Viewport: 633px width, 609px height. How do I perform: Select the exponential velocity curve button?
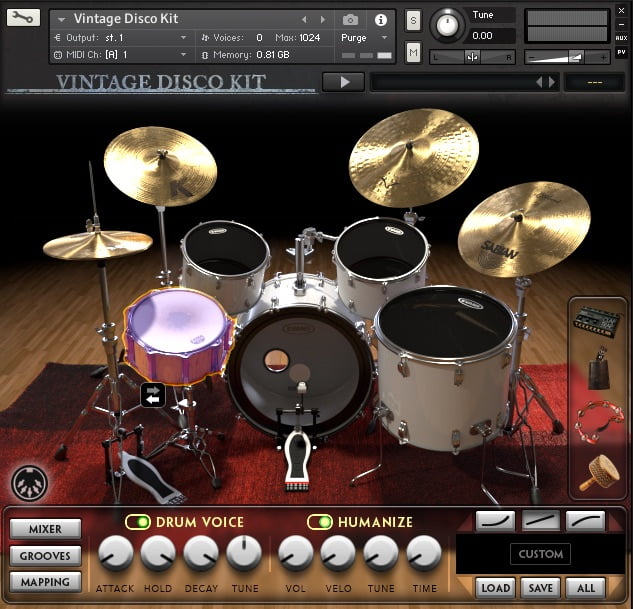tap(495, 521)
